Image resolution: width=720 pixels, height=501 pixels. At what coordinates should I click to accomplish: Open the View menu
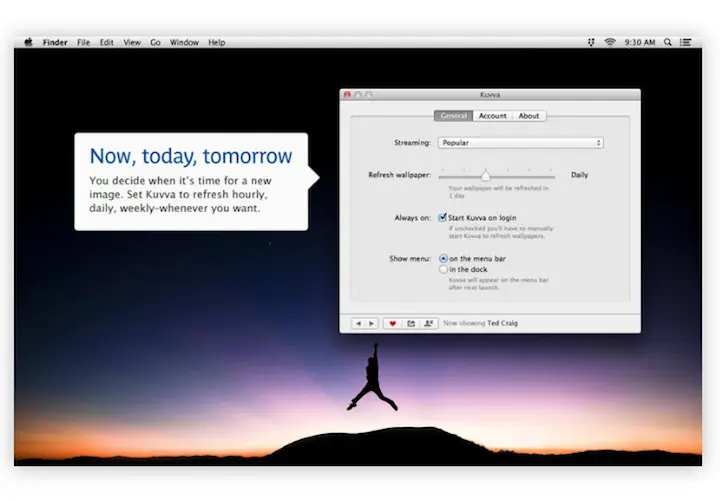[x=132, y=42]
